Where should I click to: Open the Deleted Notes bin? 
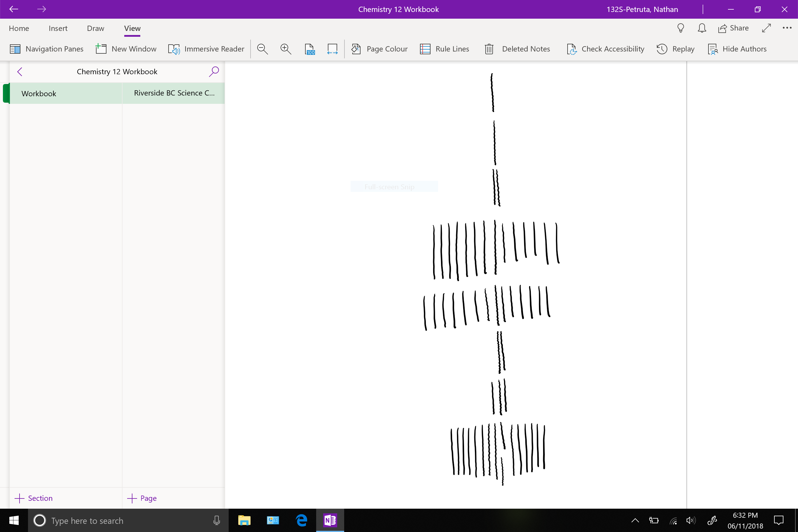[517, 49]
